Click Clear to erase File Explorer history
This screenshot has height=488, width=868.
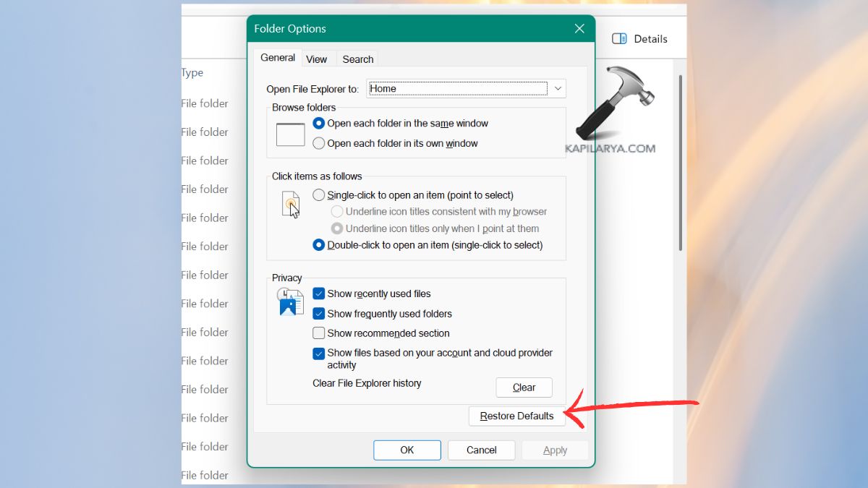pyautogui.click(x=524, y=387)
